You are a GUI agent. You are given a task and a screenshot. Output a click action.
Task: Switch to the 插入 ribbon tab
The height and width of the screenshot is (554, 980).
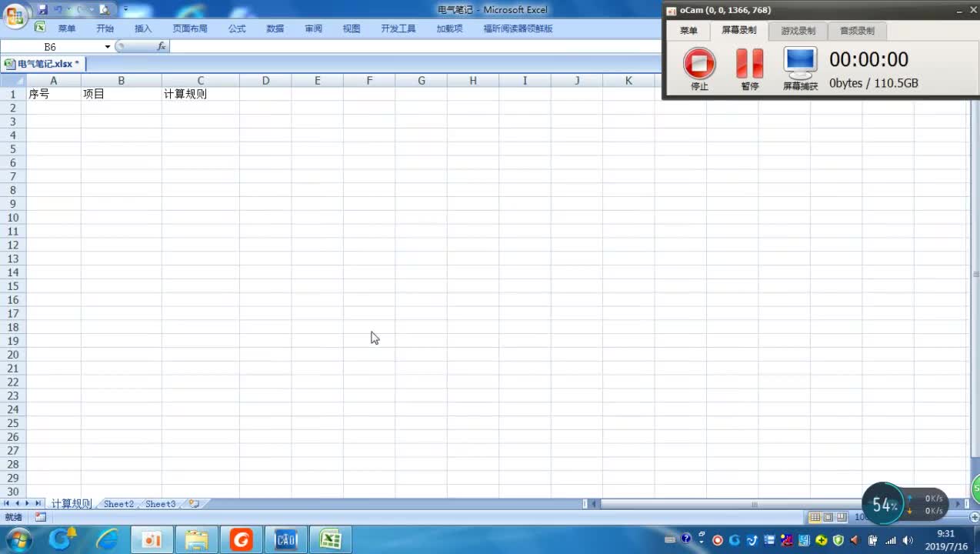143,28
